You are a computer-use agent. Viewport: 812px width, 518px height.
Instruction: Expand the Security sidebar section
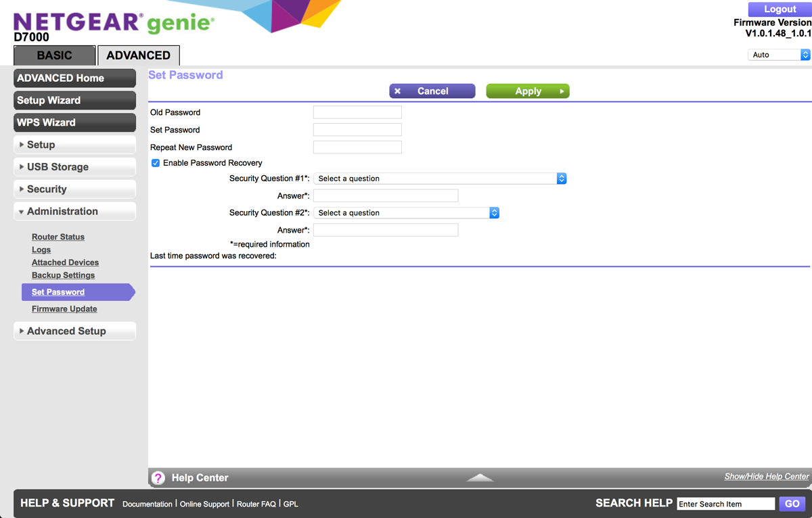74,189
